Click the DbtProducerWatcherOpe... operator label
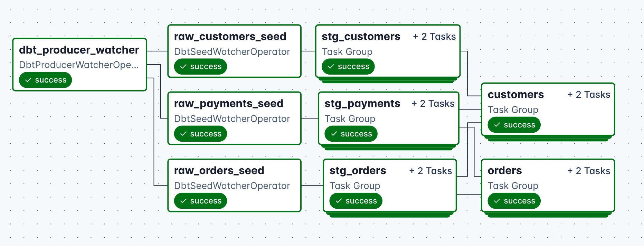Screen dimensions: 644x246 (x=79, y=65)
